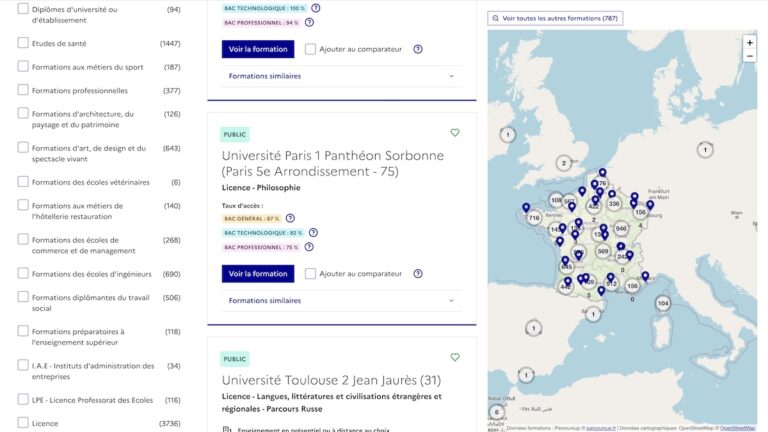This screenshot has height=432, width=768.
Task: Click the 716 cluster marker on the map
Action: coord(534,218)
